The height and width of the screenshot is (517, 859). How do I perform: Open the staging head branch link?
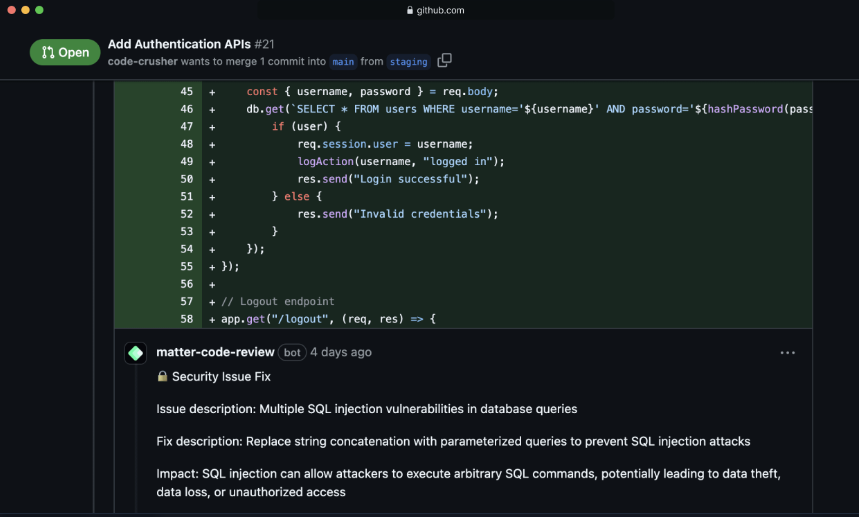point(408,61)
